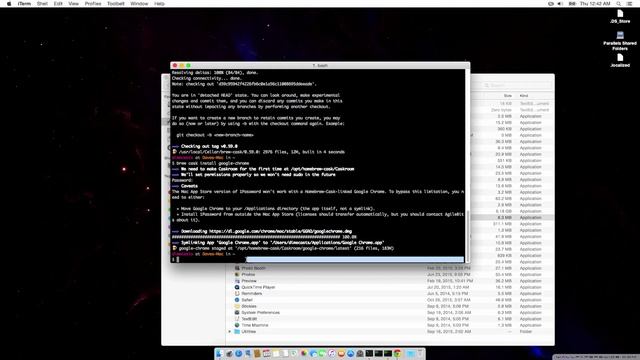Viewport: 640px width, 360px height.
Task: Select Preview row in Finder
Action: 390,281
